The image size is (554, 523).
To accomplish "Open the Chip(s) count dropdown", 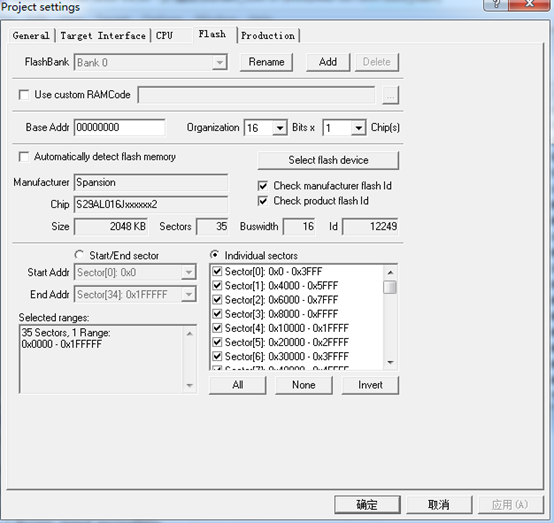I will pos(358,128).
